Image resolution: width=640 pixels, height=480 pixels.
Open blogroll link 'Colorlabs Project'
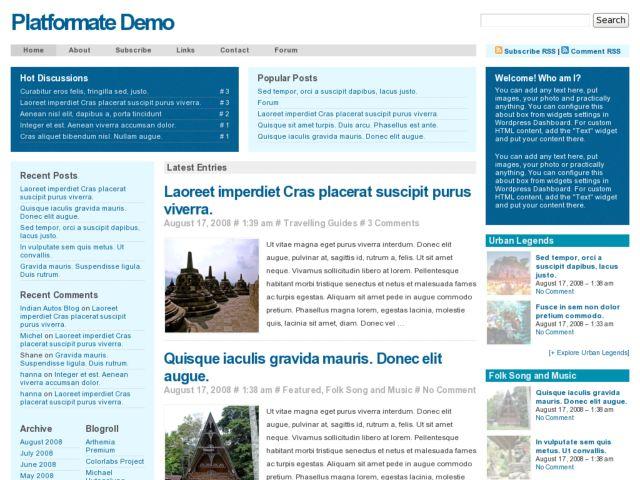click(x=115, y=462)
